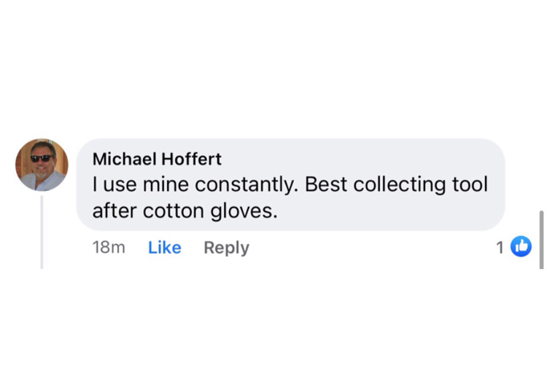547x392 pixels.
Task: Reply to Michael Hoffert's comment
Action: tap(226, 248)
